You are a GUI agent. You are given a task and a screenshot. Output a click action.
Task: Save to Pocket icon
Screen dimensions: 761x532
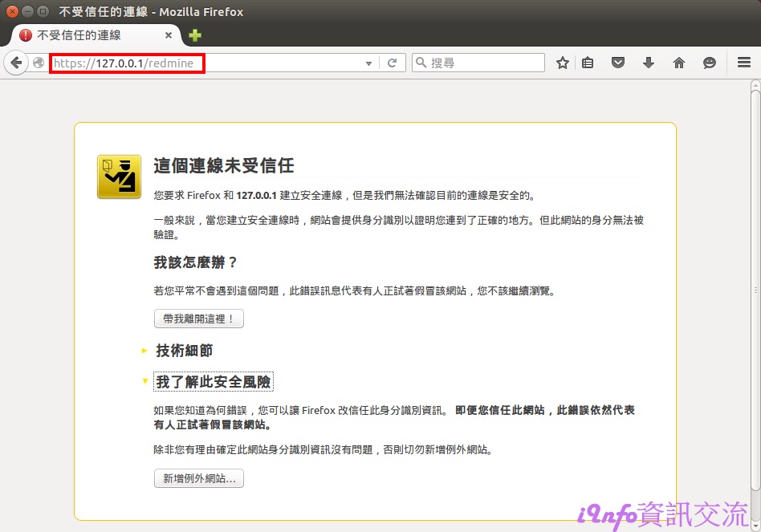[618, 63]
